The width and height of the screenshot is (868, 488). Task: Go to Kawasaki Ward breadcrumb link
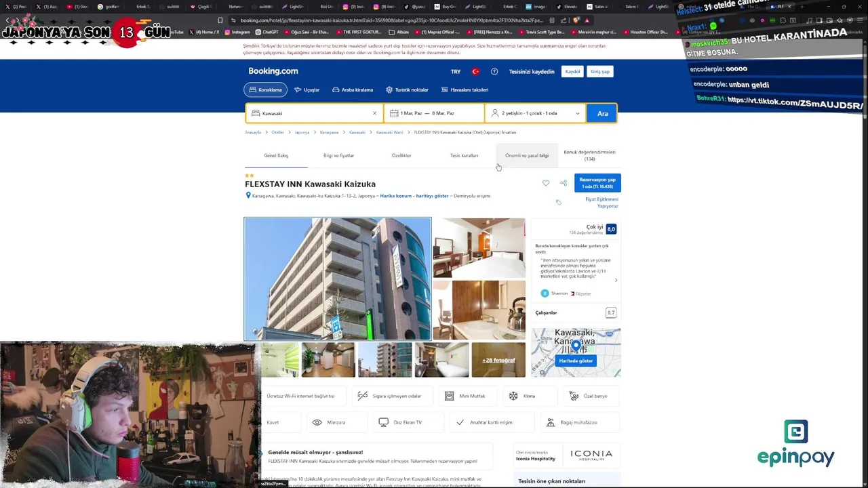pos(389,132)
